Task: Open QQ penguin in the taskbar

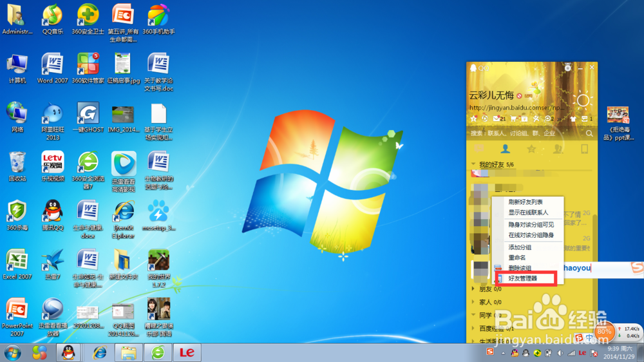Action: pos(68,352)
